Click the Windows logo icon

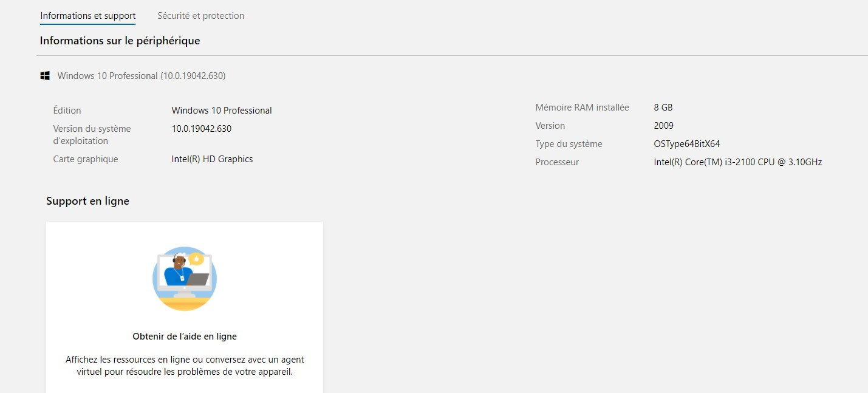click(45, 76)
